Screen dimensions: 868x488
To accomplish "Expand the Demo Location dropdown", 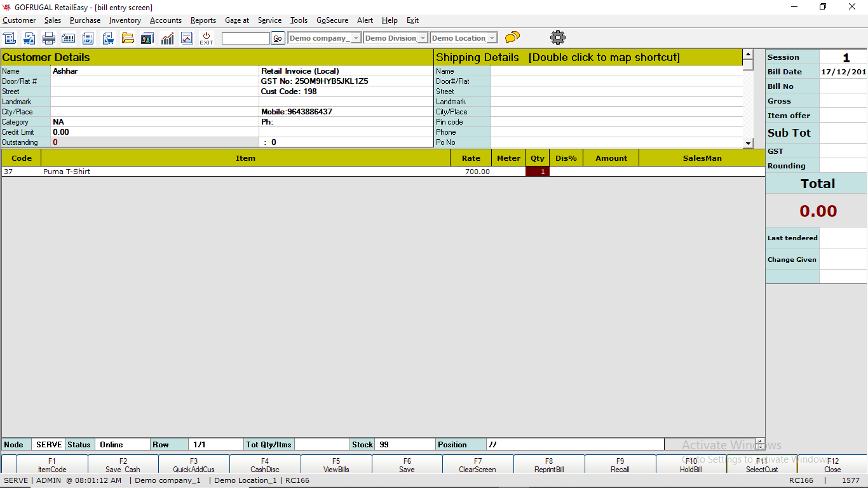I will click(x=492, y=38).
